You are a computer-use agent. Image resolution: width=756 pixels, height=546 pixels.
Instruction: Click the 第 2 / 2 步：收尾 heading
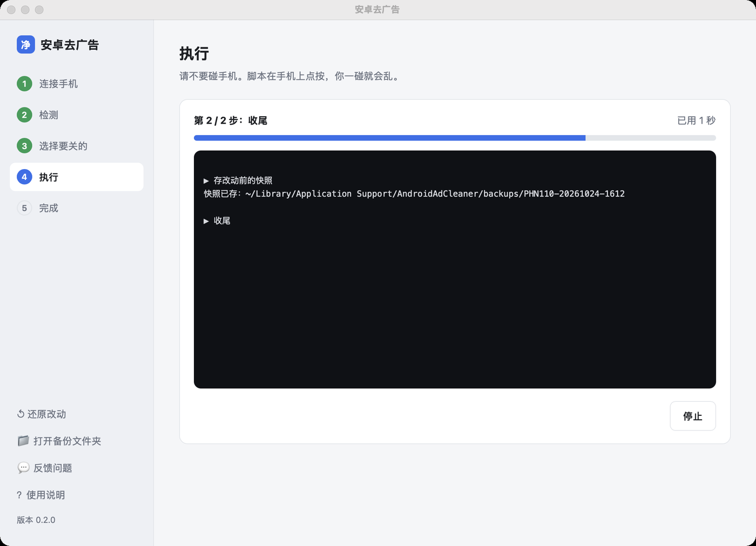pyautogui.click(x=231, y=120)
